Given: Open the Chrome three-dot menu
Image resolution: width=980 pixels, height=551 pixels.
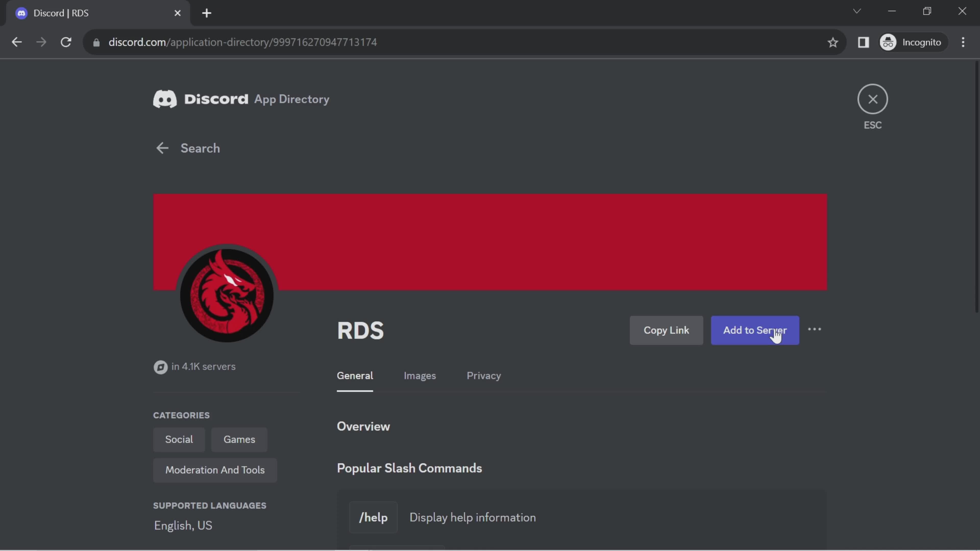Looking at the screenshot, I should 963,42.
